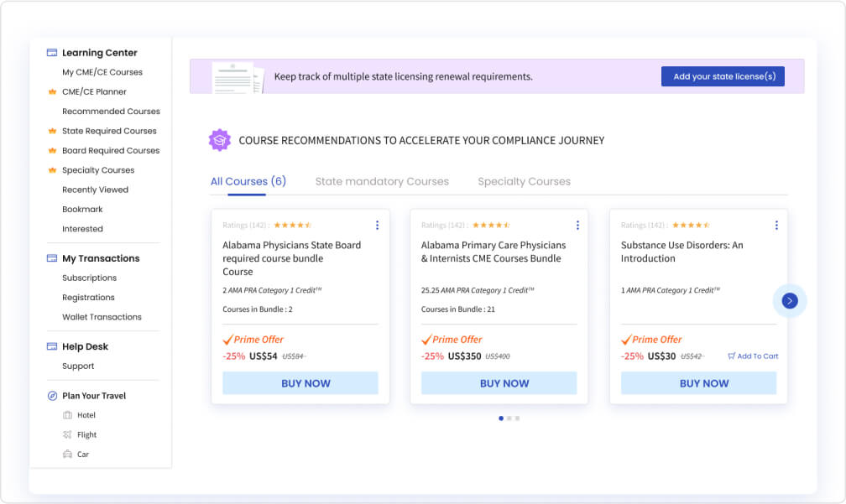Screen dimensions: 846x504
Task: Open CME/CE Planner in sidebar
Action: [94, 91]
